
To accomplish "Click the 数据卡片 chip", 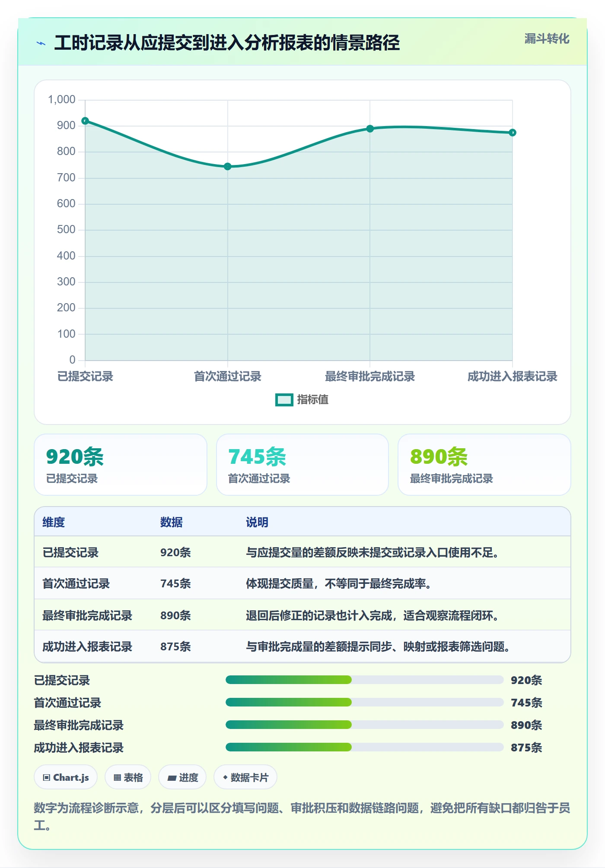I will [245, 777].
